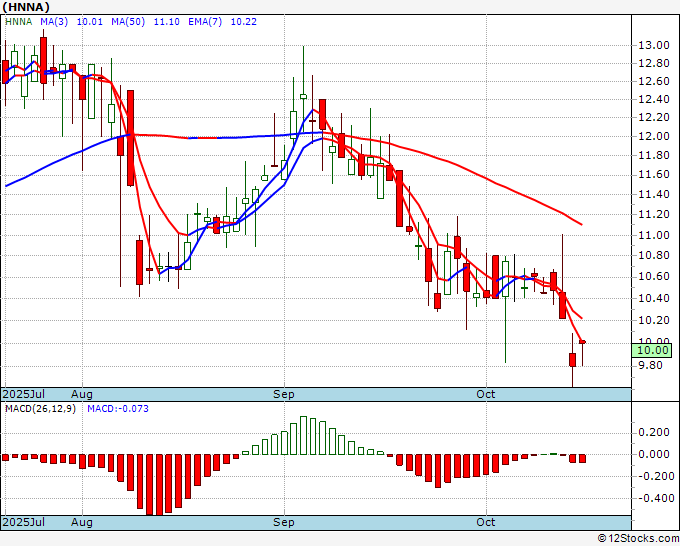Select the MA(50) indicator label
Viewport: 680px width, 546px height.
(x=128, y=22)
